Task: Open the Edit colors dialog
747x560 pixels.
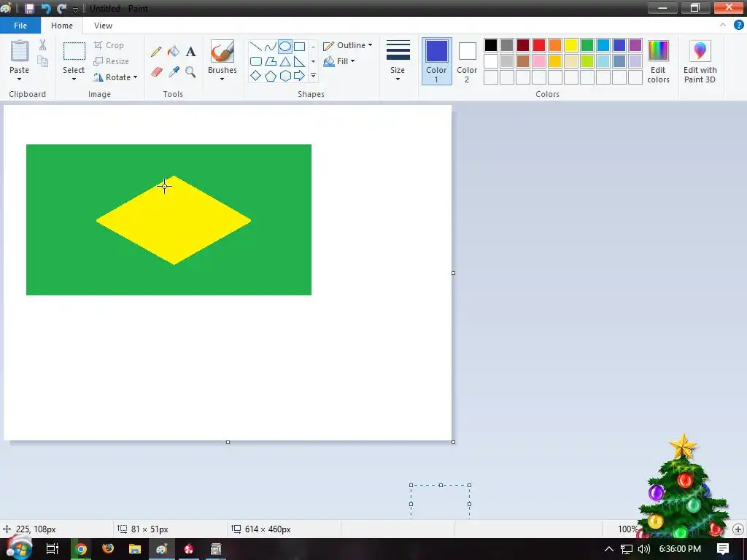Action: [659, 61]
